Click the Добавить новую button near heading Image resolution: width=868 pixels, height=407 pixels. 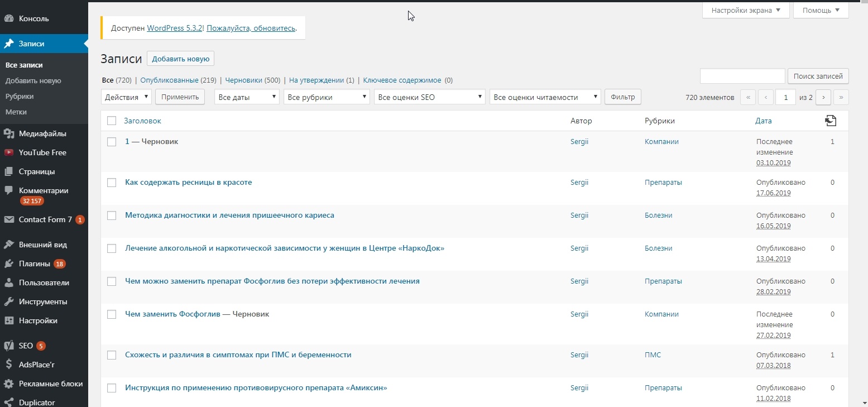(x=180, y=59)
